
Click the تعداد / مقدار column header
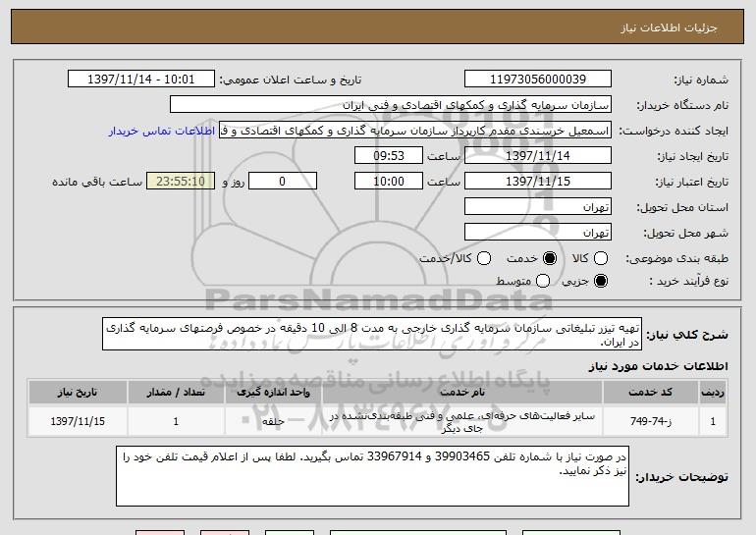pyautogui.click(x=176, y=393)
